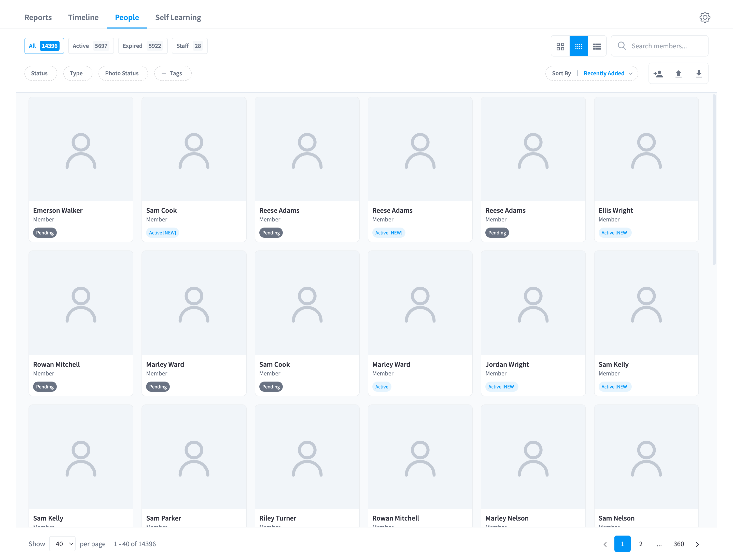Open the Status filter dropdown
733x560 pixels.
tap(41, 73)
